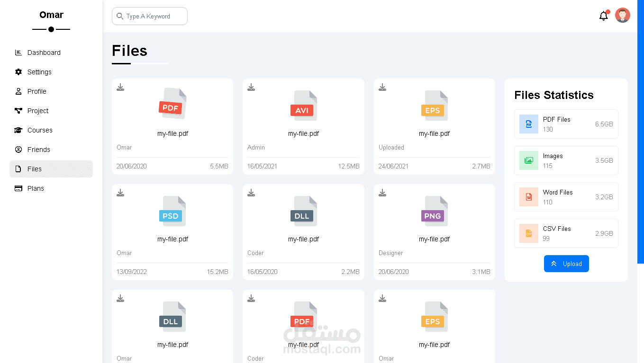
Task: Click the Admin uploader label
Action: (x=256, y=147)
